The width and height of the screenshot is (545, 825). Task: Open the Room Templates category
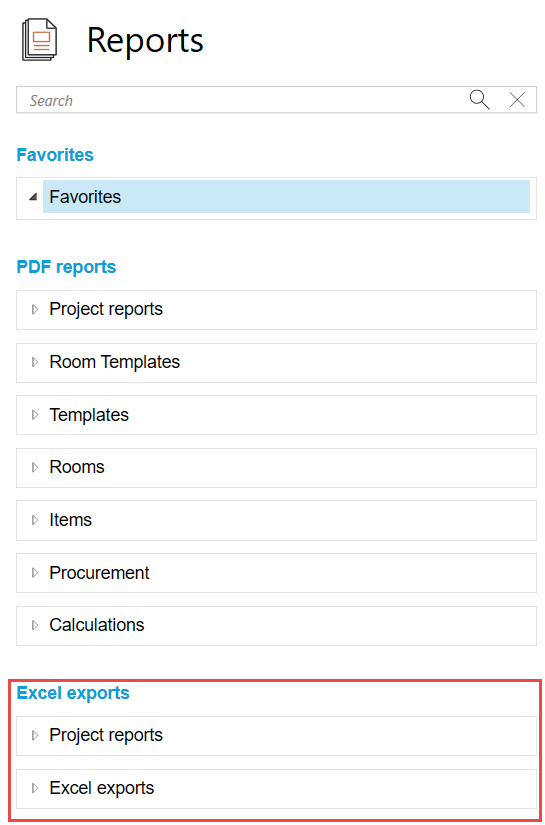point(276,363)
